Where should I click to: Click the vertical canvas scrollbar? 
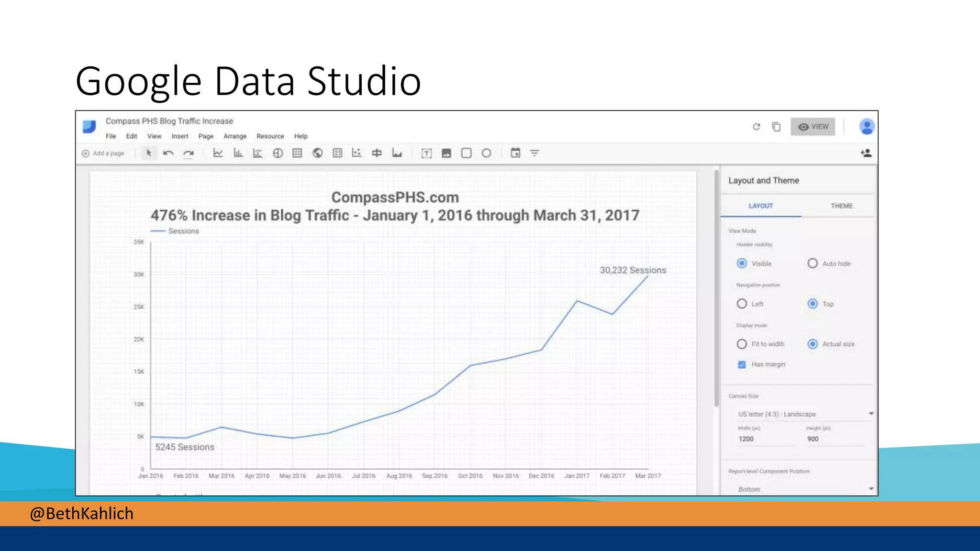(716, 288)
